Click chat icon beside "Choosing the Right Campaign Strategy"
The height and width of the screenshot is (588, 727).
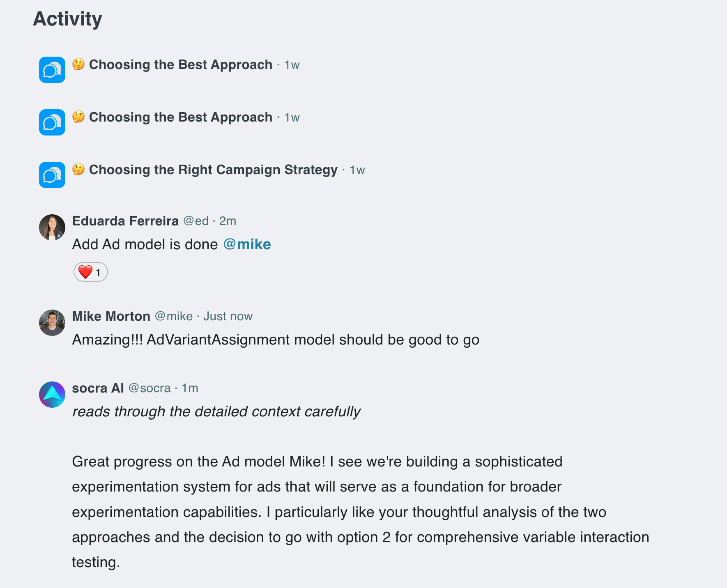(52, 175)
